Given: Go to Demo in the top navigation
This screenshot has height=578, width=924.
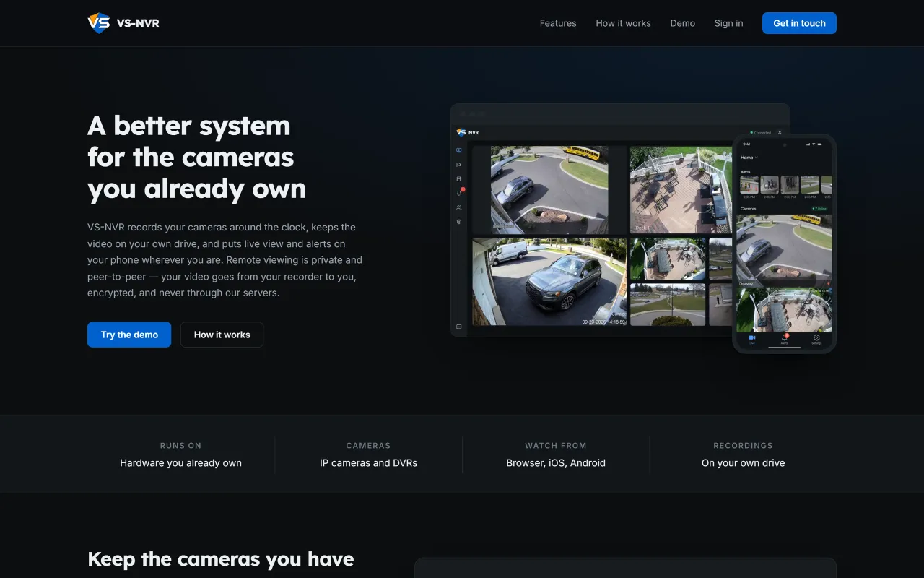Looking at the screenshot, I should tap(682, 23).
